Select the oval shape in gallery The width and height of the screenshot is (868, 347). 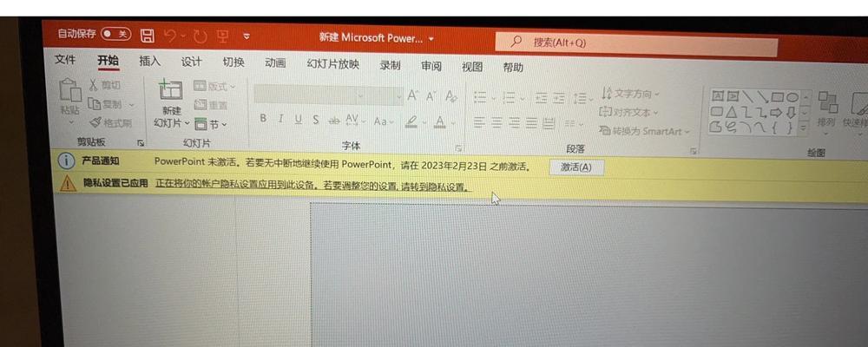792,97
